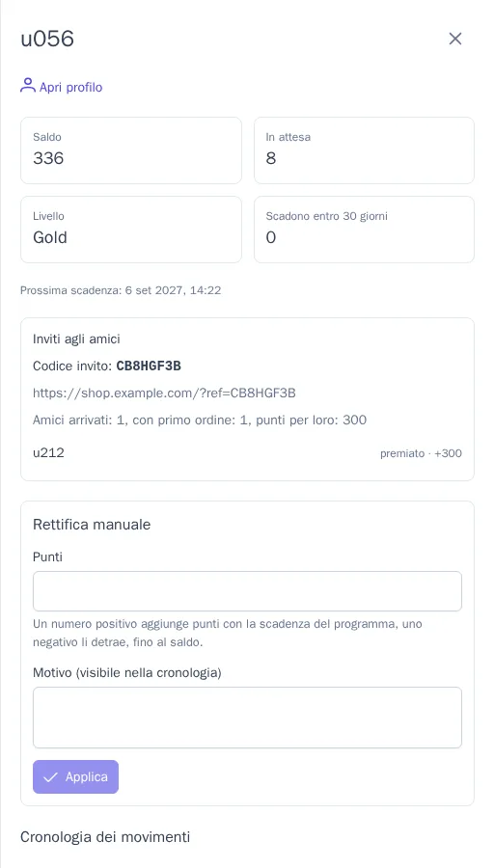Click the person profile icon
494x868 pixels.
[x=28, y=86]
